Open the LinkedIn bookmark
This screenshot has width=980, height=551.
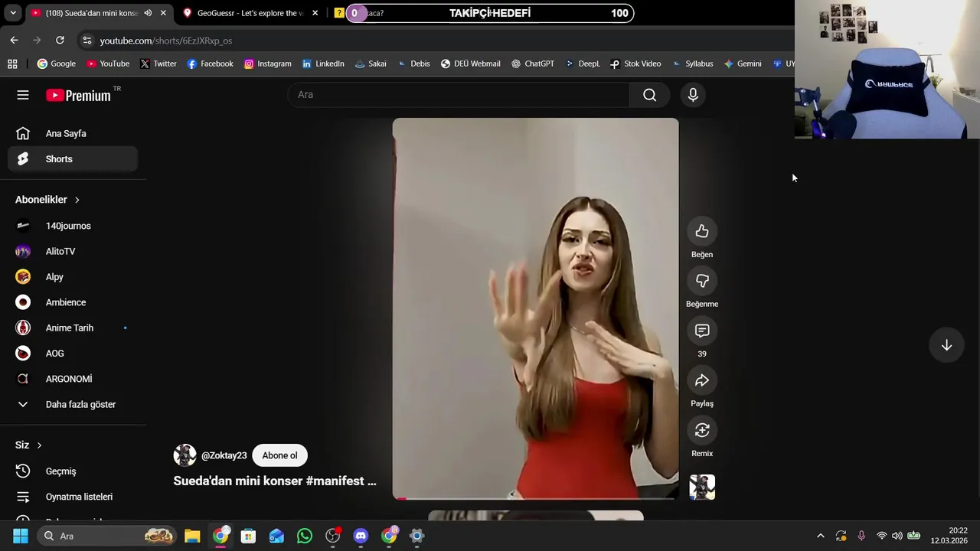(x=323, y=64)
